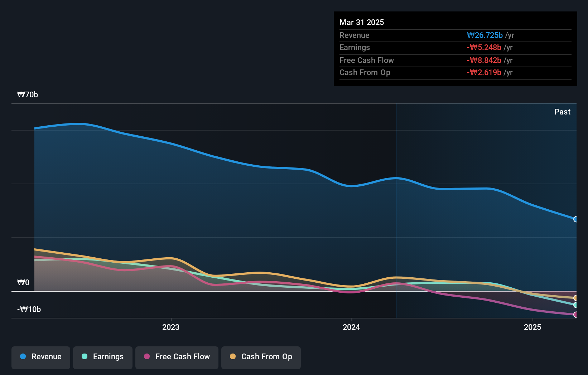Screen dimensions: 588x375
Task: Click the ₩70b y-axis label
Action: [28, 94]
